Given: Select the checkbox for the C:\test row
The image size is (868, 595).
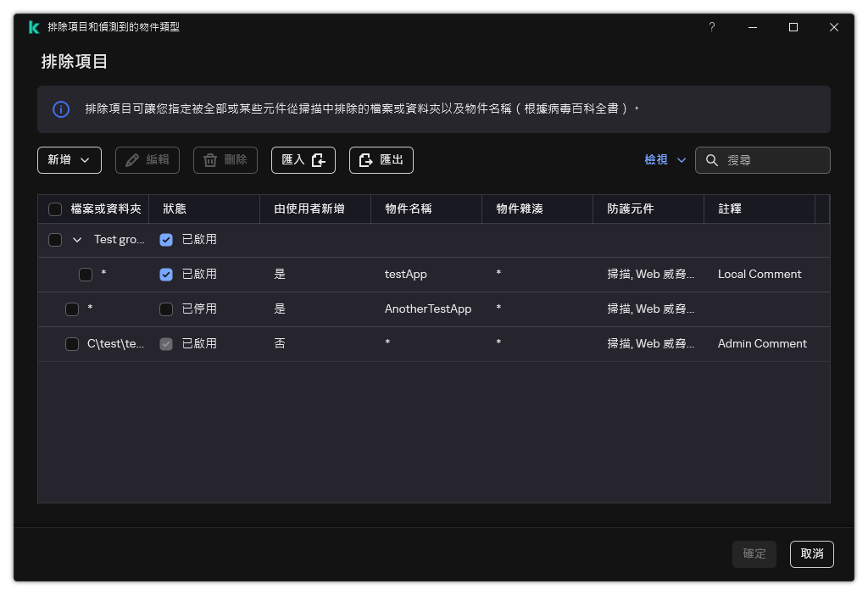Looking at the screenshot, I should tap(72, 343).
